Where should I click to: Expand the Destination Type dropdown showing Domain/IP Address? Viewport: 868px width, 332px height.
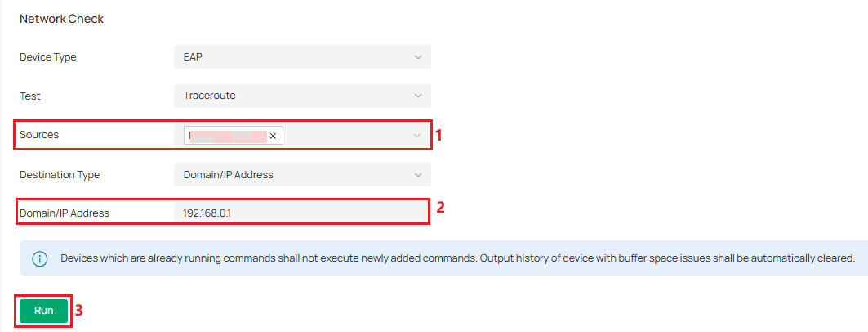point(294,175)
